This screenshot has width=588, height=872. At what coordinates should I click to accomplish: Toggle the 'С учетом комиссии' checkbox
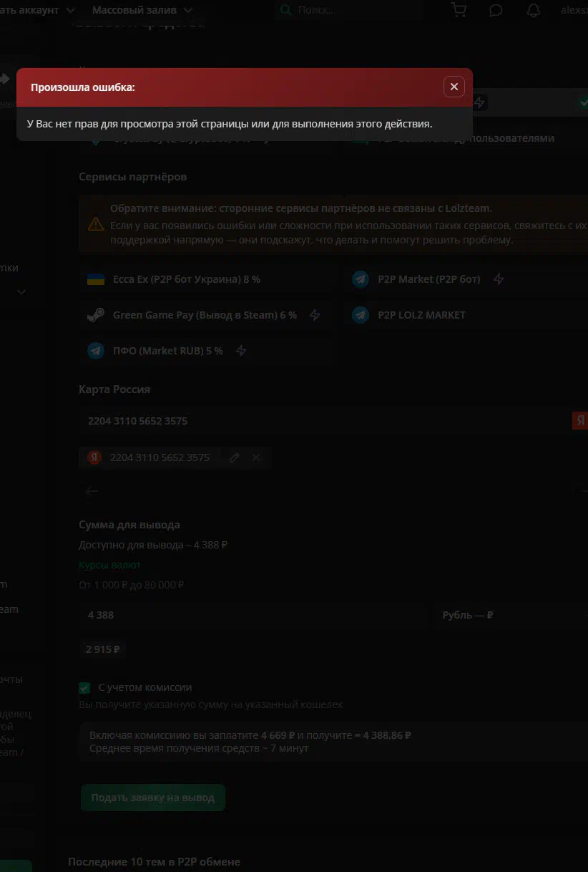(84, 688)
